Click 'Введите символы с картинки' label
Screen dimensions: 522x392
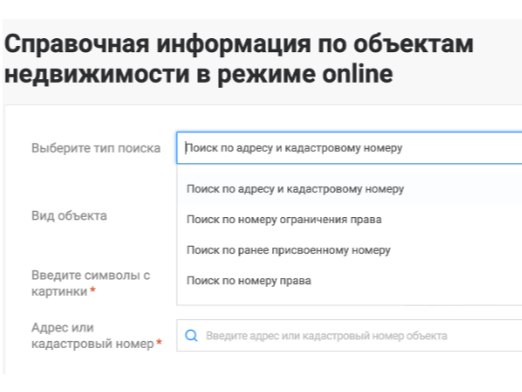click(x=91, y=283)
